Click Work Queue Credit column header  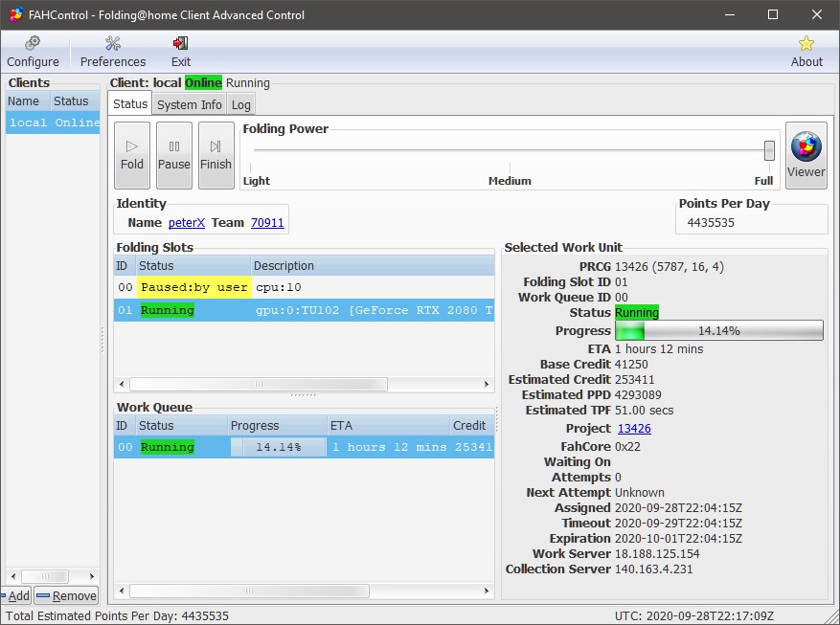click(471, 425)
